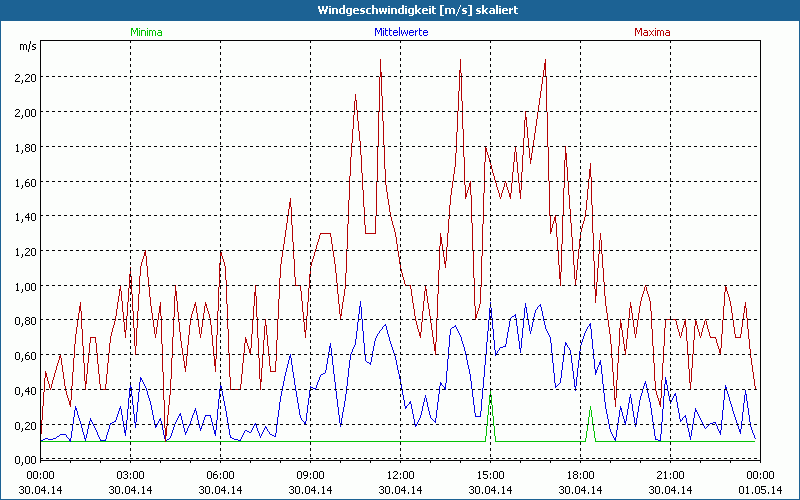Viewport: 800px width, 500px height.
Task: Click the 01.05.14 date label
Action: (x=759, y=489)
